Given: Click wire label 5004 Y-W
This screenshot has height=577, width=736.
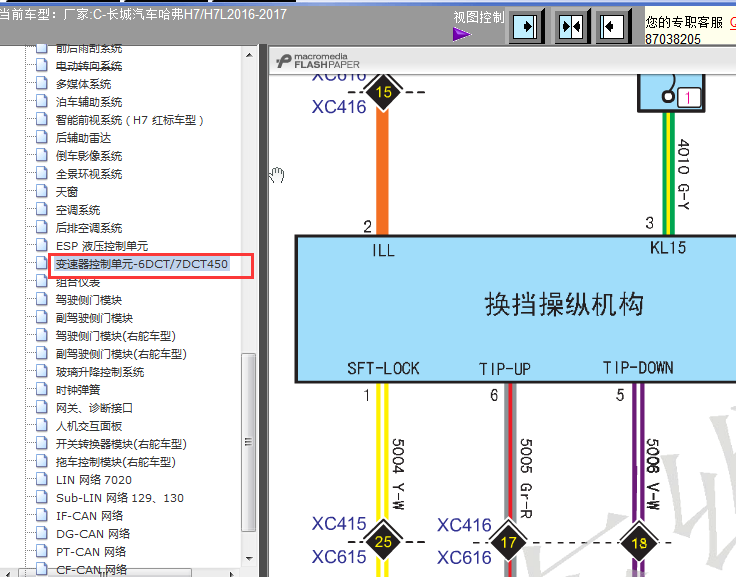Looking at the screenshot, I should pyautogui.click(x=398, y=474).
